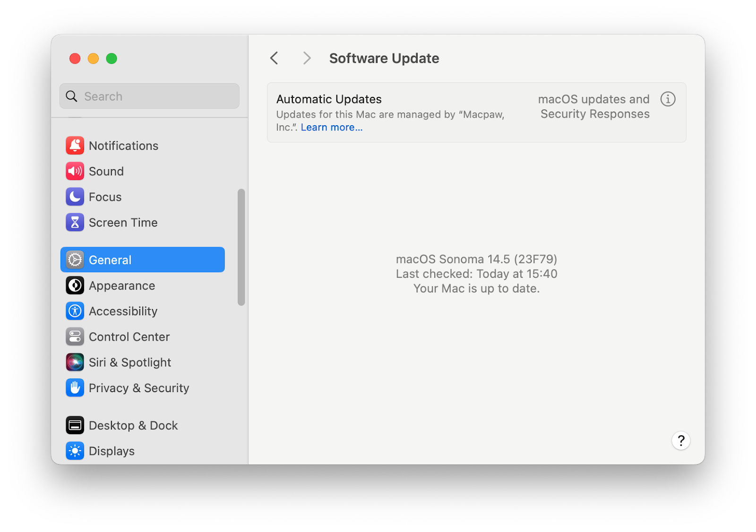Select the Siri & Spotlight icon
This screenshot has height=532, width=756.
click(x=75, y=362)
